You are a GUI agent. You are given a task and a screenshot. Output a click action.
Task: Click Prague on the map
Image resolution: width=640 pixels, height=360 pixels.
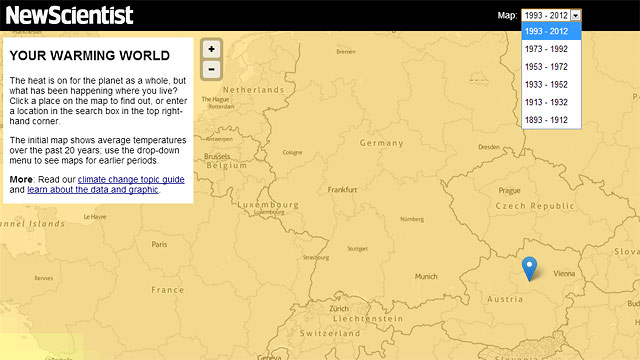coord(509,190)
